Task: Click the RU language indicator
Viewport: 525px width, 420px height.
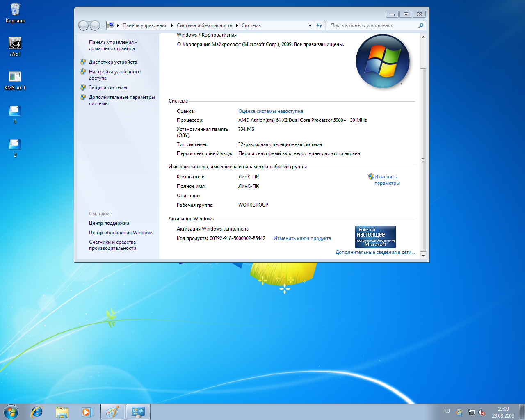Action: (x=447, y=411)
